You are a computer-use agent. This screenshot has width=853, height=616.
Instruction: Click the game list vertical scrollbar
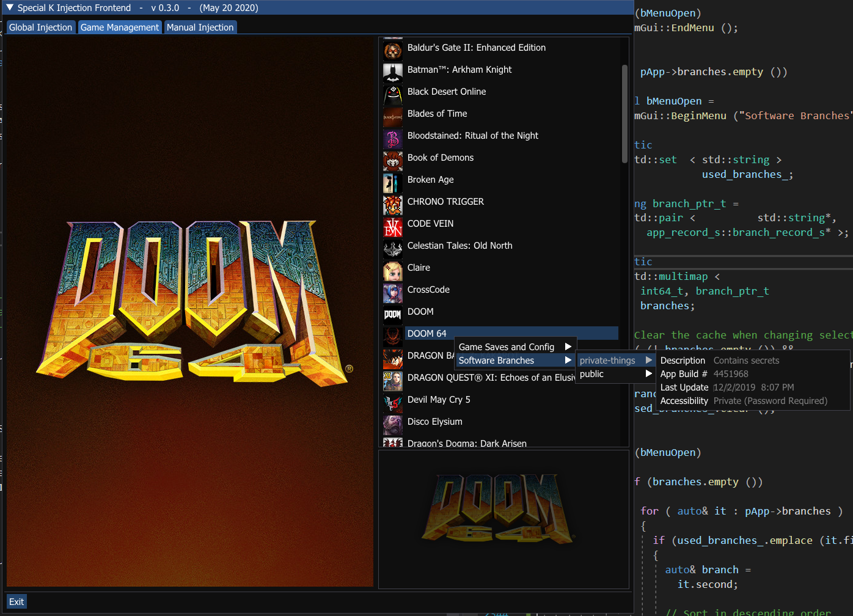(x=624, y=114)
